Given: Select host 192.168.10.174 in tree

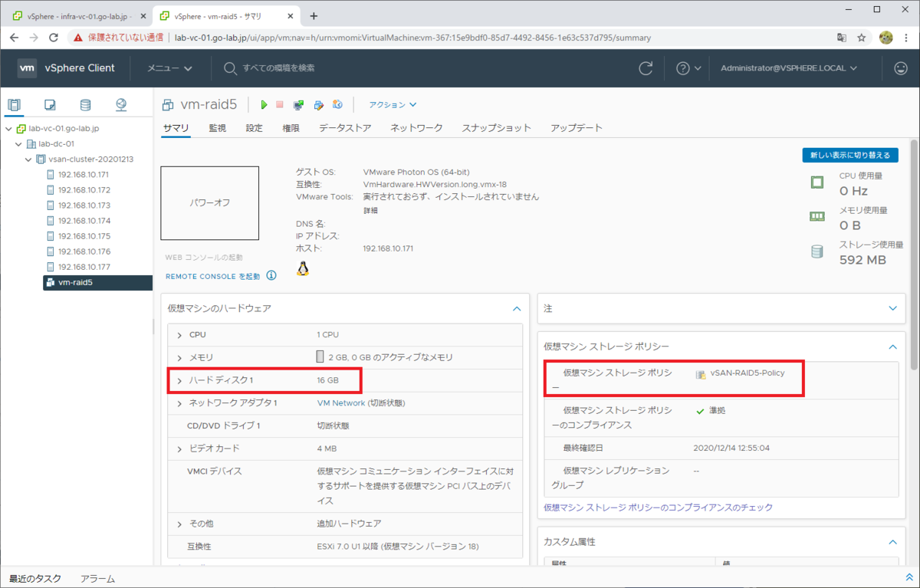Looking at the screenshot, I should (84, 221).
